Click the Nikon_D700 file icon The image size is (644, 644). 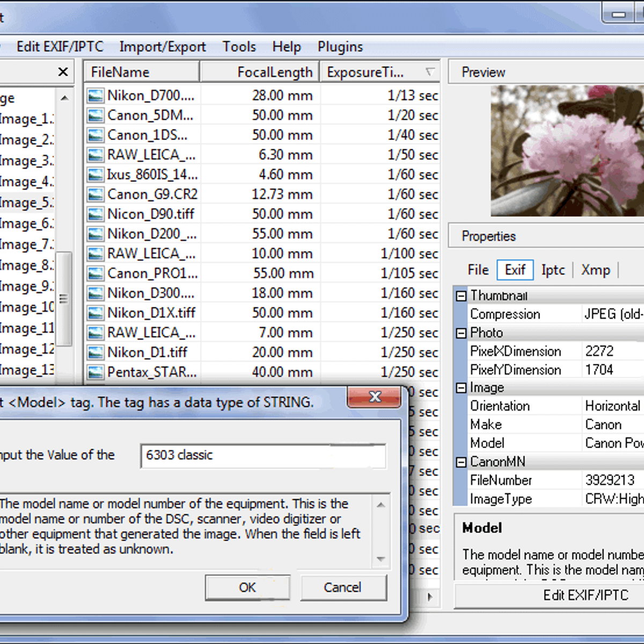click(96, 96)
